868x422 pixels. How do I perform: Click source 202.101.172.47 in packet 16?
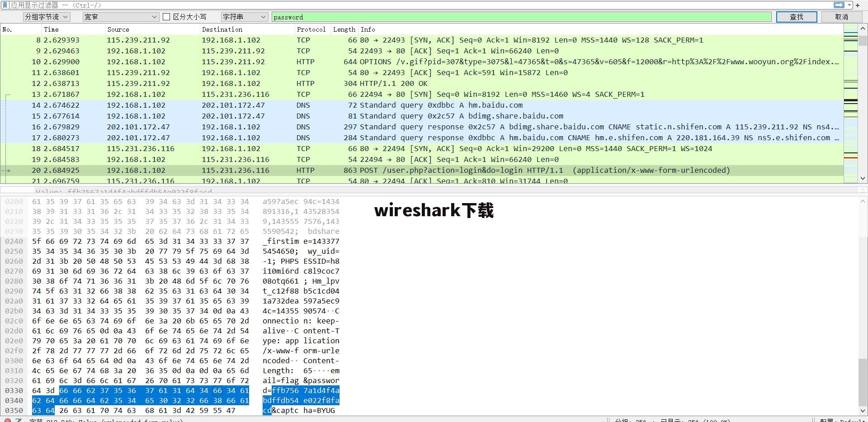pyautogui.click(x=138, y=127)
